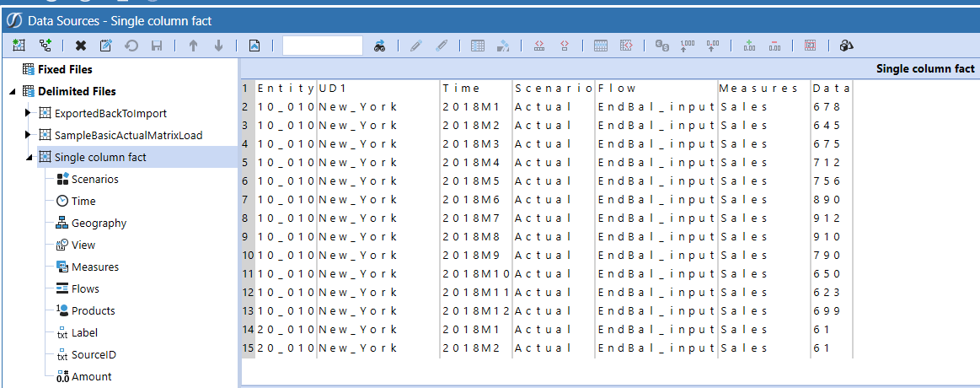Open the Scenarios source dimension
Screen dimensions: 980x388
pos(95,180)
